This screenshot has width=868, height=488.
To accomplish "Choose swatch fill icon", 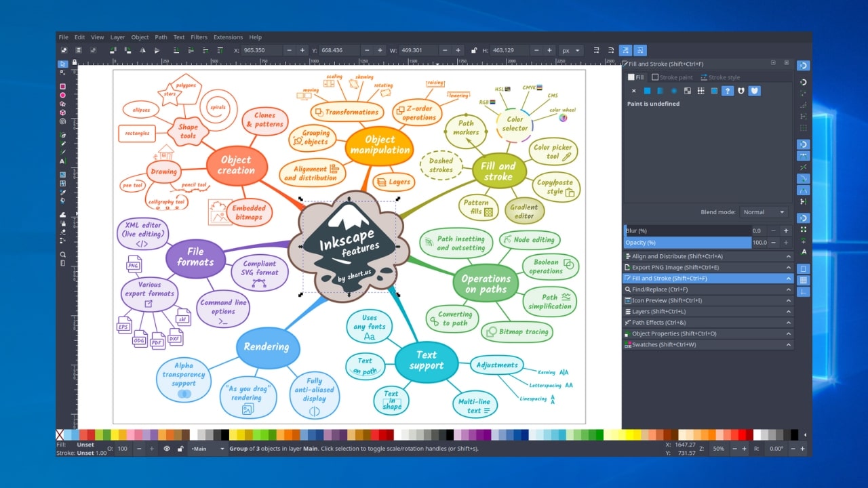I will click(714, 91).
